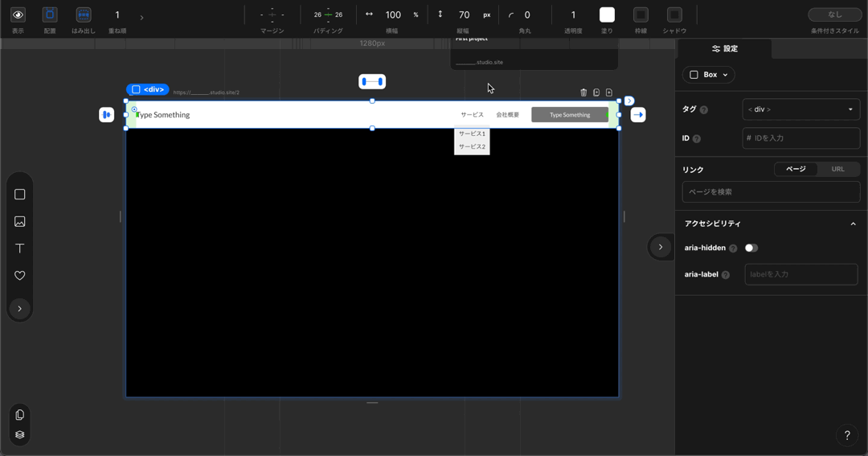Click the horizontal width arrow icon
The height and width of the screenshot is (456, 868).
(x=369, y=14)
